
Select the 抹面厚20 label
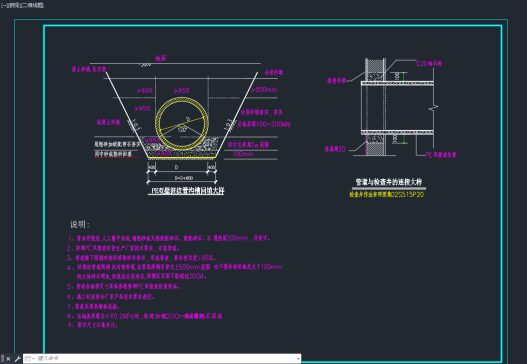pyautogui.click(x=335, y=149)
